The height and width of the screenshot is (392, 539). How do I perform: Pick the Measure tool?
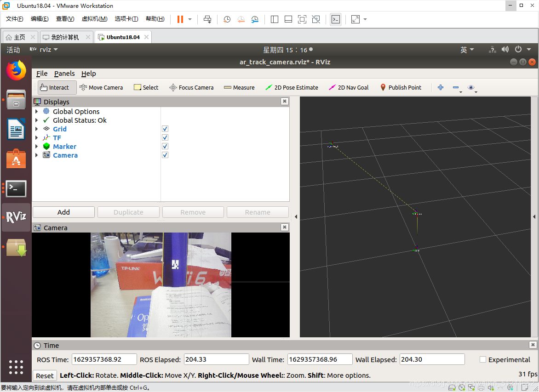[x=239, y=88]
